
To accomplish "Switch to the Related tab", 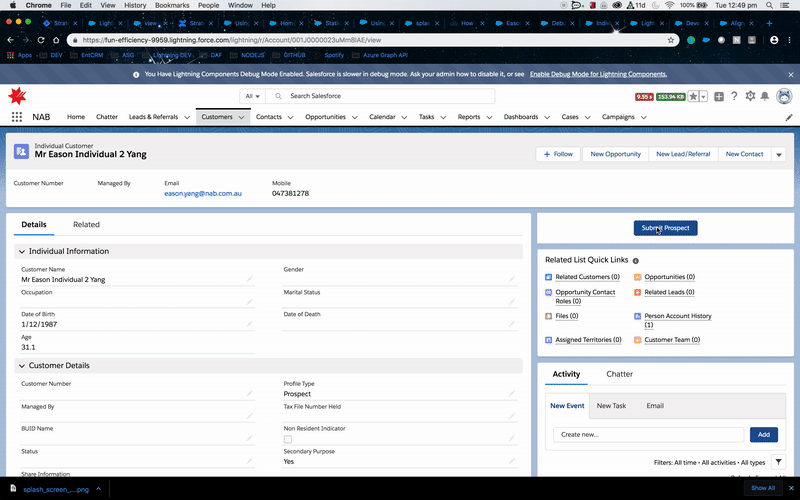I will pos(86,224).
